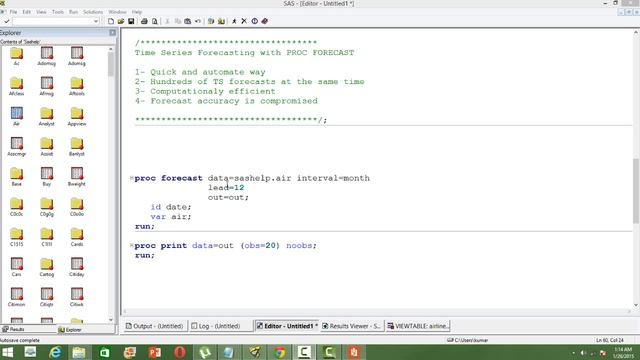Select the Analyst catalog in Explorer

click(47, 116)
